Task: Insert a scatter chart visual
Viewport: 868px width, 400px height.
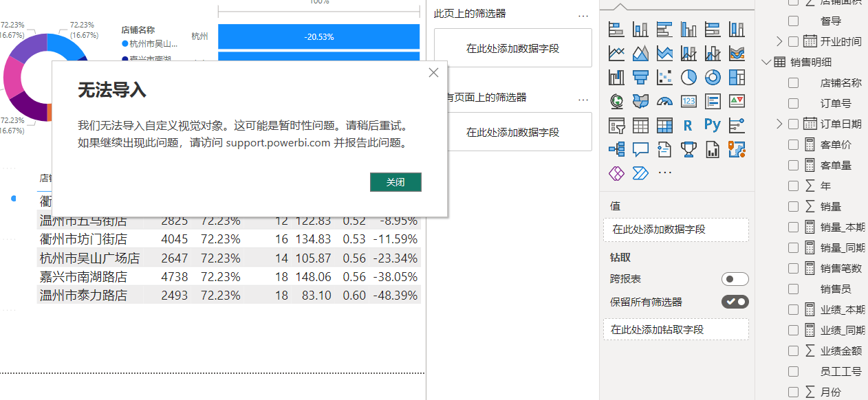Action: coord(664,77)
